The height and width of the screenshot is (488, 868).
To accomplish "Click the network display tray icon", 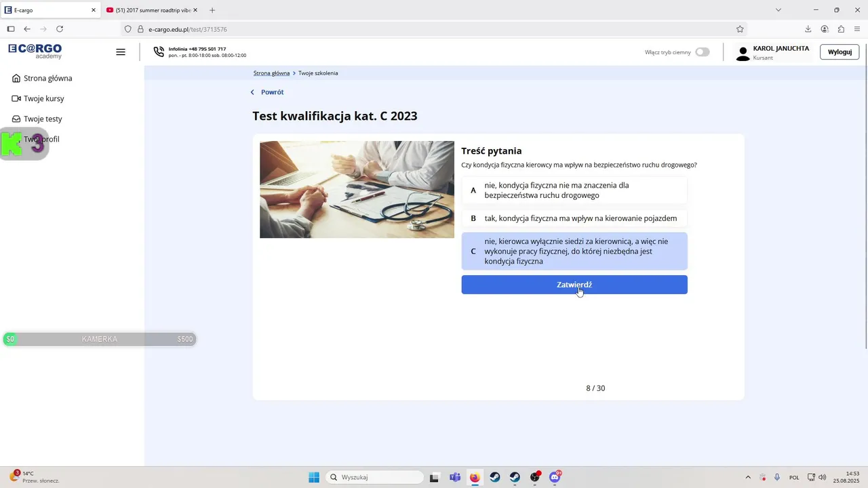I will point(811,477).
